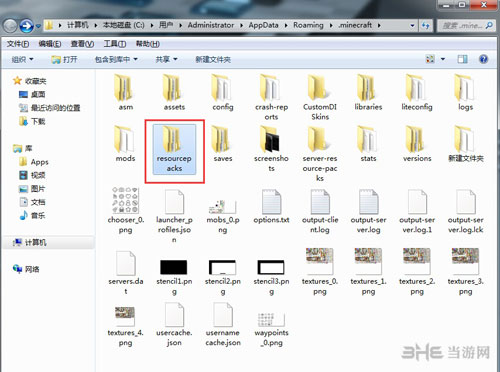Click the 新建文件夹 toolbar button
This screenshot has height=372, width=500.
pos(213,59)
